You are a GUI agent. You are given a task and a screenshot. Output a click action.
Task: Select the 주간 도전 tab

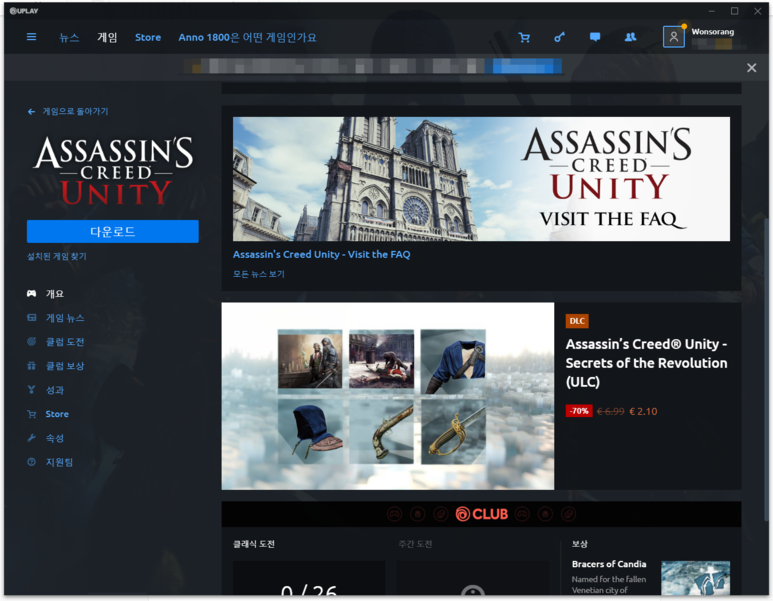[416, 544]
